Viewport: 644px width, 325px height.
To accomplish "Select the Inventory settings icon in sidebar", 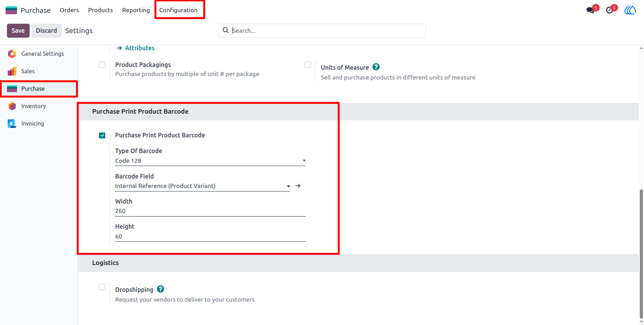I will point(12,106).
